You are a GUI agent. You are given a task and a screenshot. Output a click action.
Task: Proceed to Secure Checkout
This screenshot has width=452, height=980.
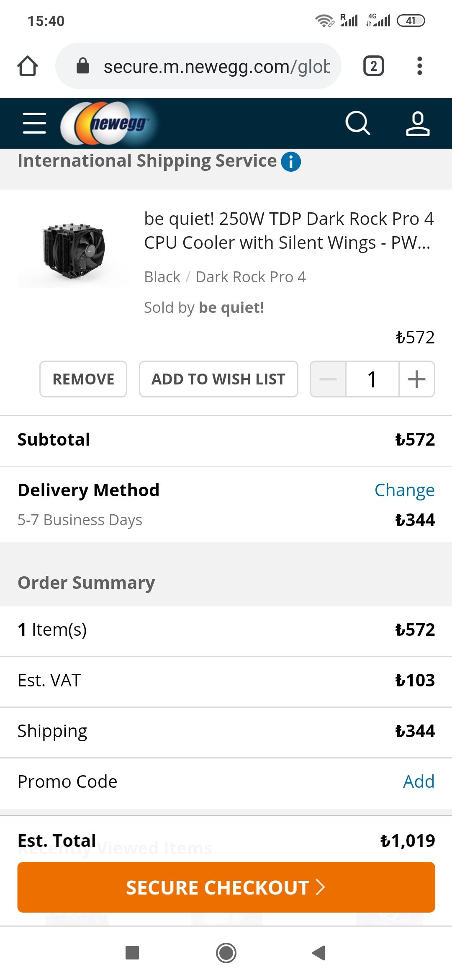pyautogui.click(x=226, y=887)
